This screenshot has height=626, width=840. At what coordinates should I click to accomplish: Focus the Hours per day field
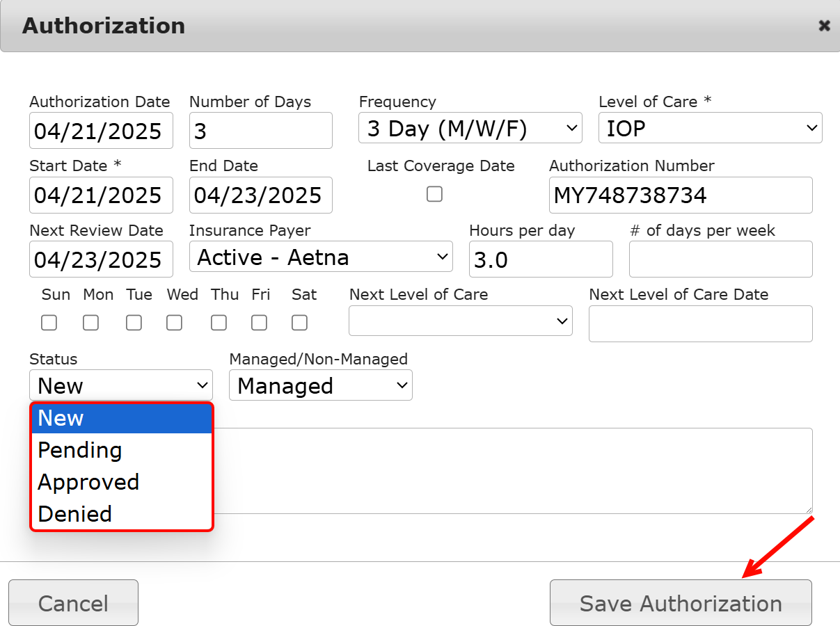[540, 260]
